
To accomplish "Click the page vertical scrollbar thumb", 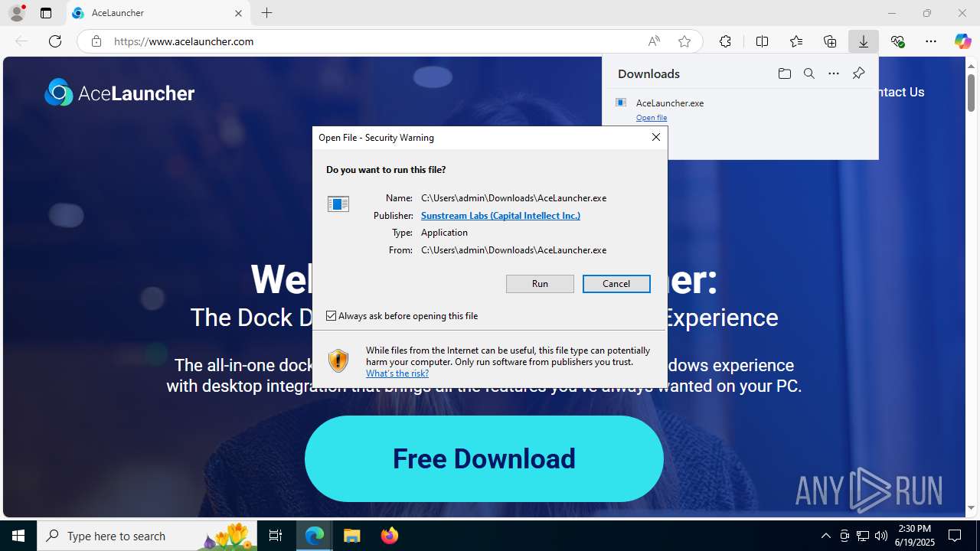I will point(972,93).
